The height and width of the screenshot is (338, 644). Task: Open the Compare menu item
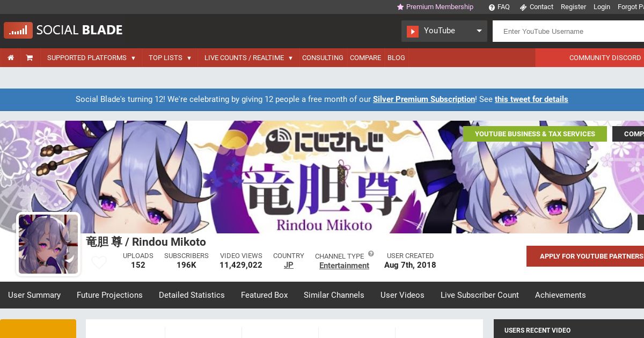365,57
